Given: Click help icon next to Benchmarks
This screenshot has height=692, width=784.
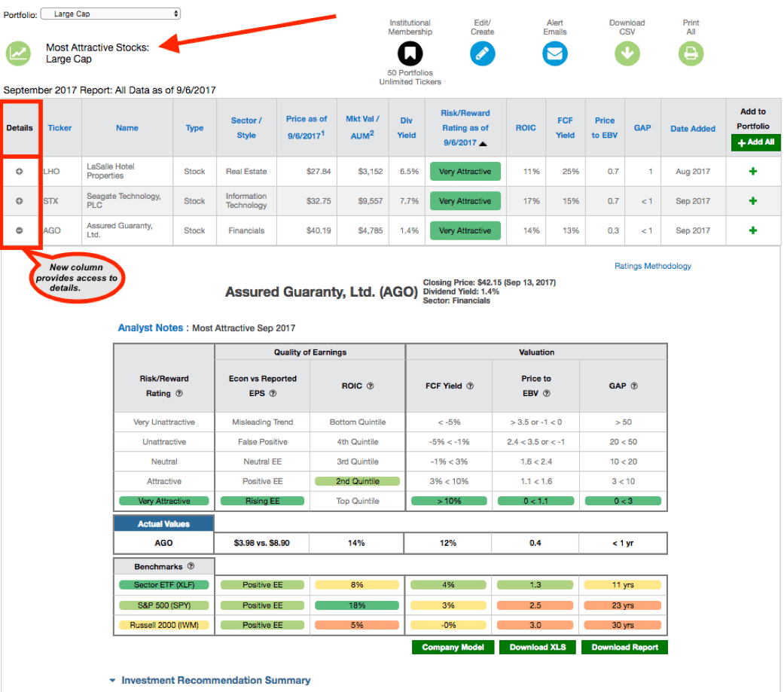Looking at the screenshot, I should [x=191, y=566].
